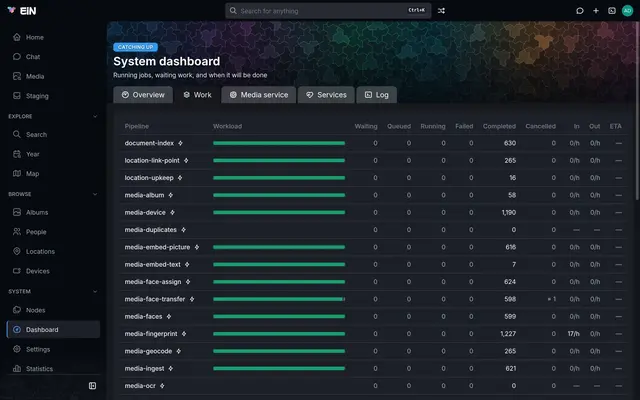Collapse the EXPLORE section
Image resolution: width=640 pixels, height=400 pixels.
click(95, 116)
